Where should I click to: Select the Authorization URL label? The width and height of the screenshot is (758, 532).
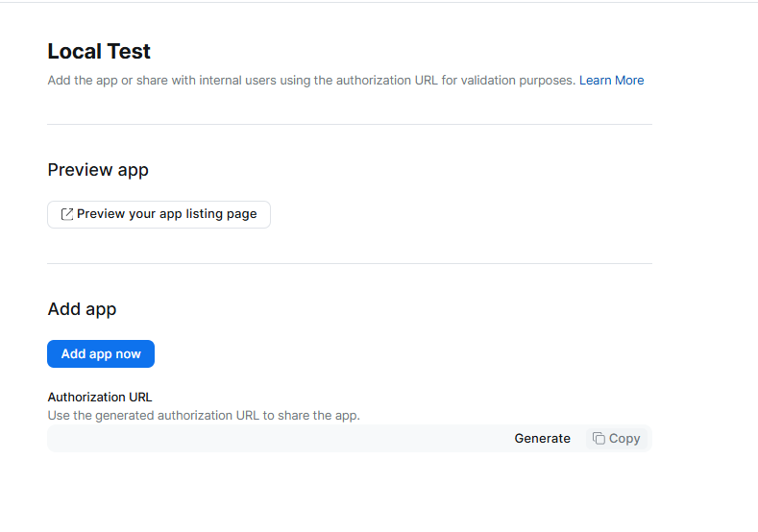click(100, 397)
